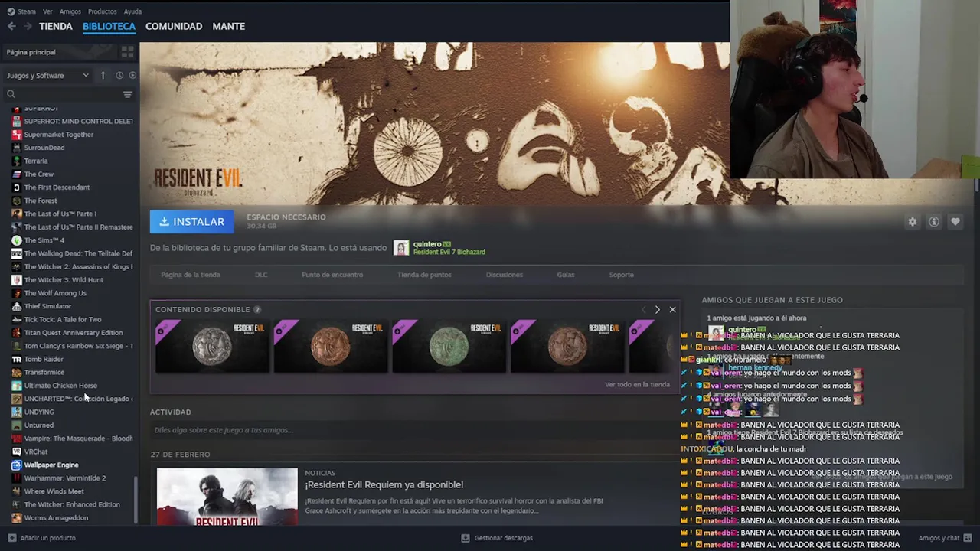Open the Ayuda menu
The width and height of the screenshot is (980, 551).
pos(132,11)
